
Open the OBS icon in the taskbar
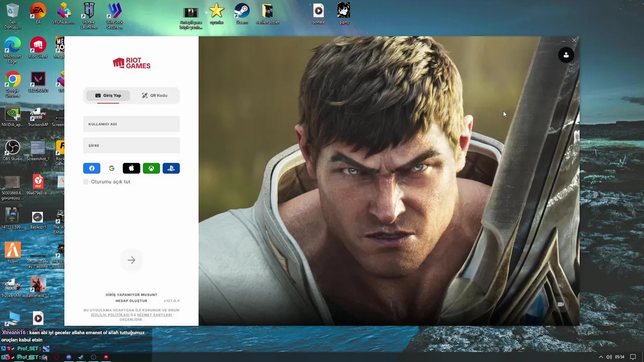94,357
